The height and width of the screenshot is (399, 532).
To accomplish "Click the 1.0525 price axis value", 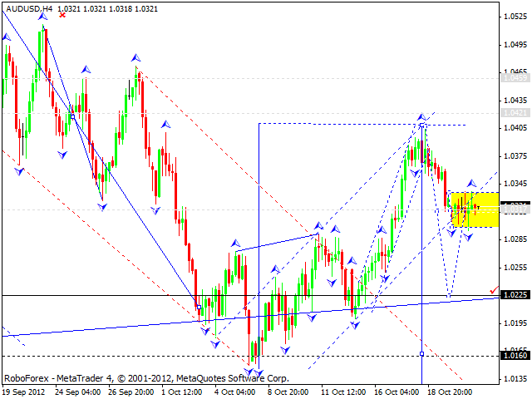I will coord(515,17).
